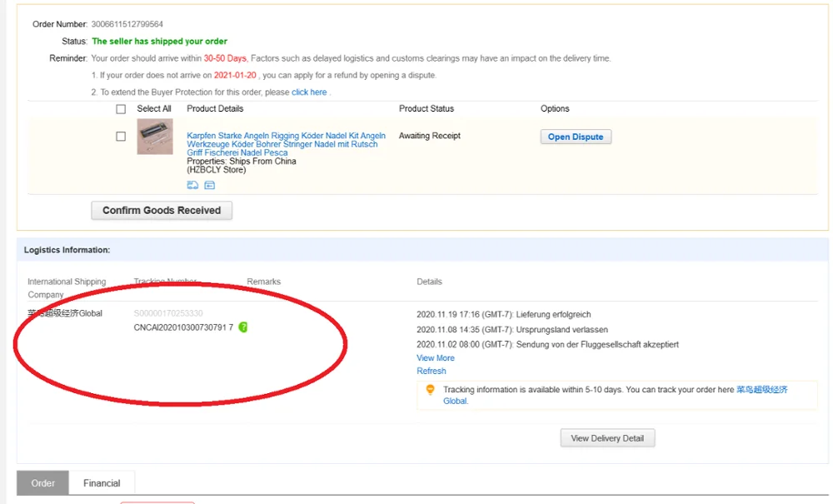This screenshot has width=833, height=504.
Task: Click the orange lightbulb tip icon
Action: [x=431, y=390]
